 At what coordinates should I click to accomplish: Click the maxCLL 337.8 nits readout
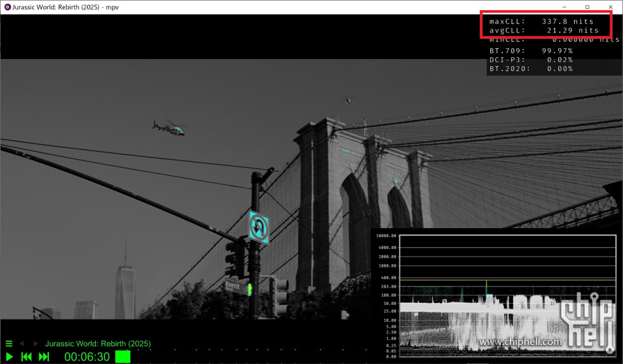pos(544,21)
